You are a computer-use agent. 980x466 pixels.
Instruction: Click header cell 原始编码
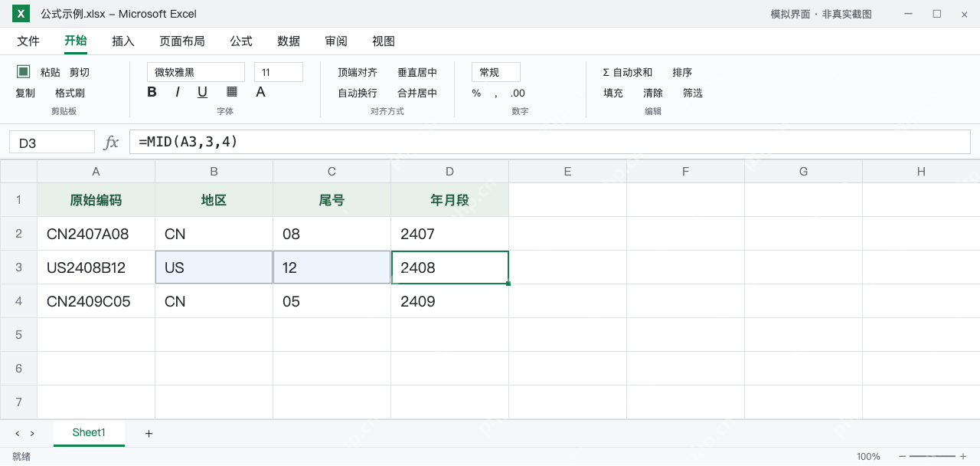(96, 200)
